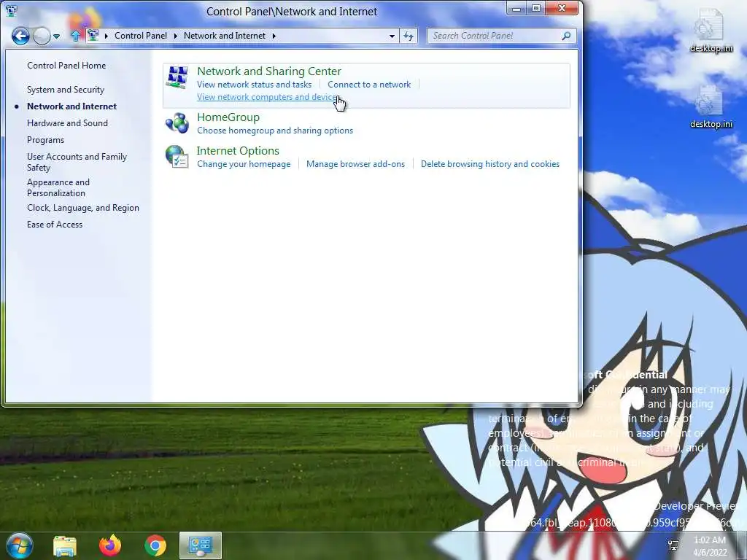Expand arrow after Control Panel breadcrumb

[x=175, y=36]
